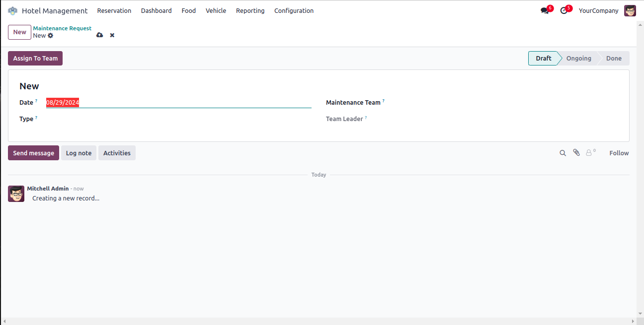
Task: Open the gear actions menu beside New
Action: 51,36
